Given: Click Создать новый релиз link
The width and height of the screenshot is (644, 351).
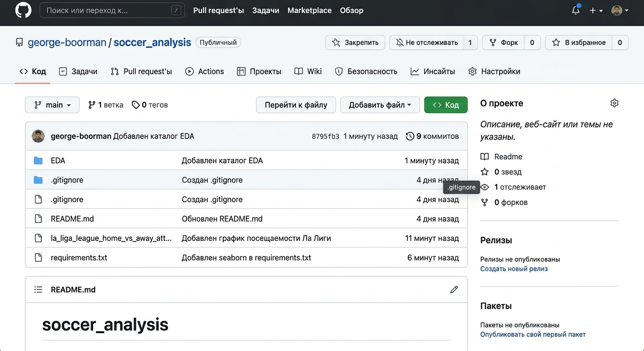Looking at the screenshot, I should pos(514,269).
